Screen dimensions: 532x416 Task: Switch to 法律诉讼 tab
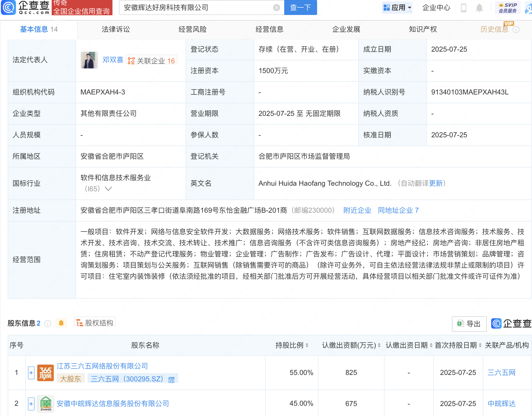click(x=116, y=29)
